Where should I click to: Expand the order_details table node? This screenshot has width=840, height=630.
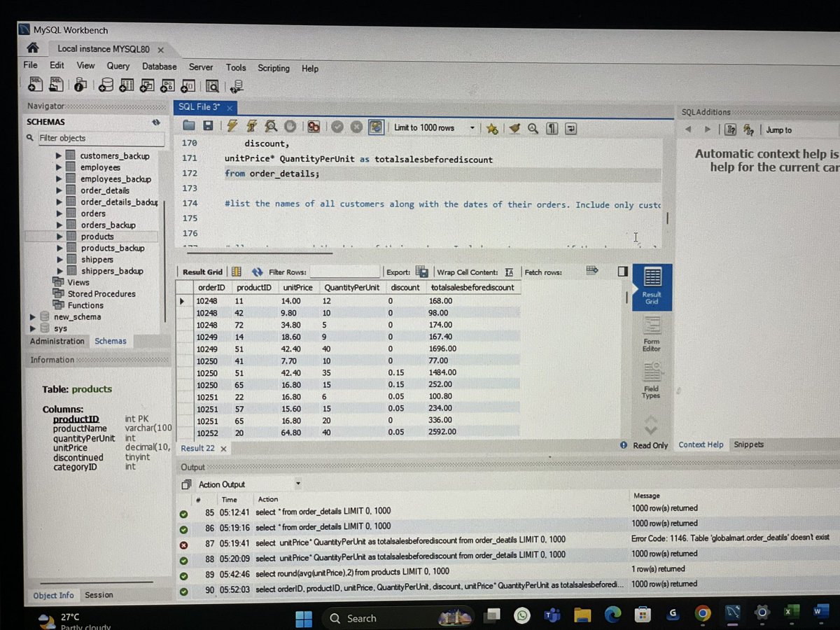pos(59,190)
